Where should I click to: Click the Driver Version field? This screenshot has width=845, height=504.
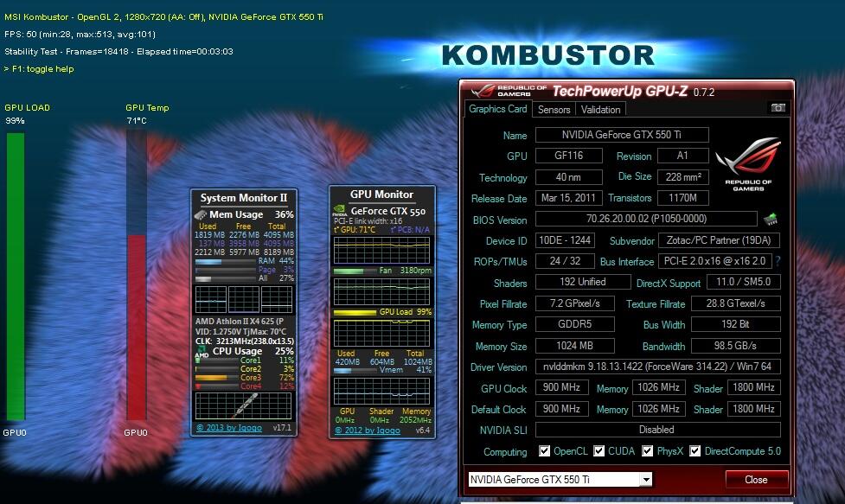[657, 367]
